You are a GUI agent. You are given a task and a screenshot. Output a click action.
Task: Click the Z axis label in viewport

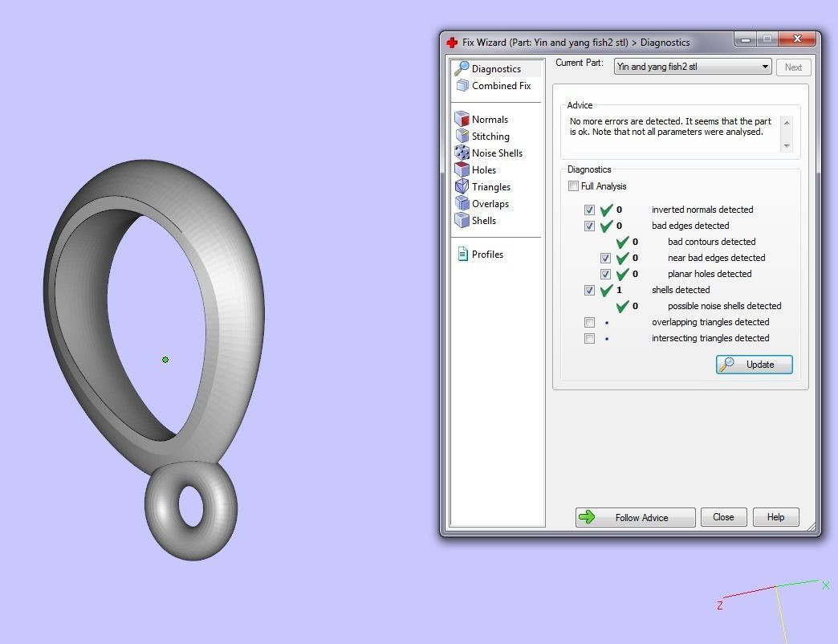click(720, 605)
